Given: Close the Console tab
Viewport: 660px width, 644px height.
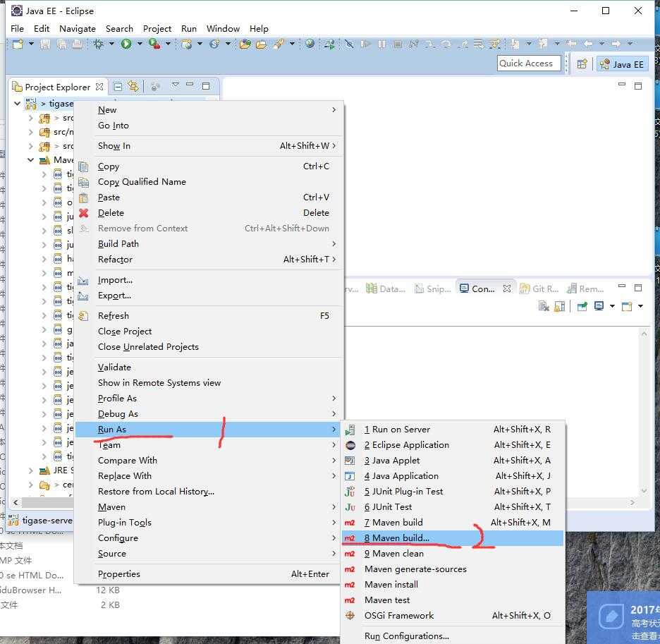Looking at the screenshot, I should [507, 289].
